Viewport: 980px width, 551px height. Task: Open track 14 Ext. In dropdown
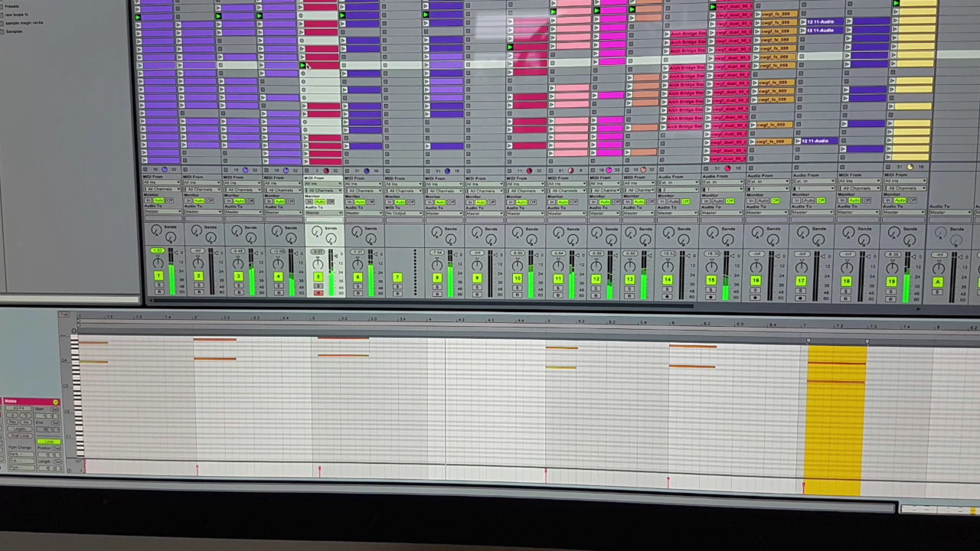click(x=678, y=182)
